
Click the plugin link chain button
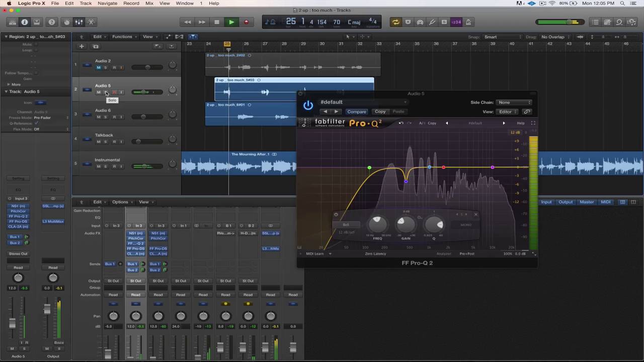[527, 112]
